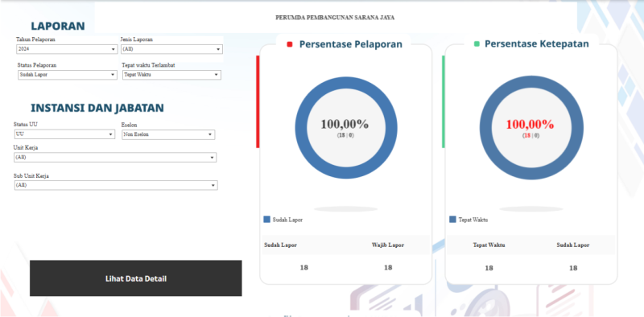This screenshot has width=644, height=317.
Task: Open the Status UU dropdown
Action: point(64,134)
